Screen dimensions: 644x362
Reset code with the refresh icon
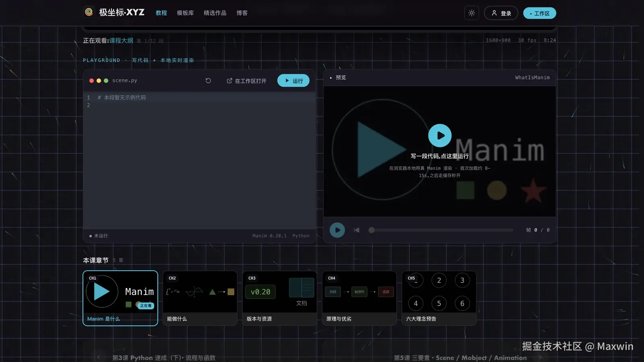pyautogui.click(x=208, y=80)
